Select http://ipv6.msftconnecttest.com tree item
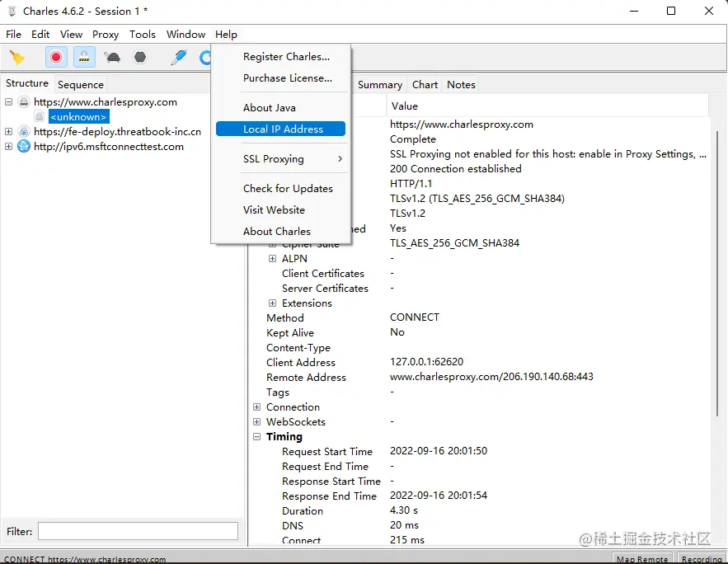This screenshot has height=564, width=728. 109,146
